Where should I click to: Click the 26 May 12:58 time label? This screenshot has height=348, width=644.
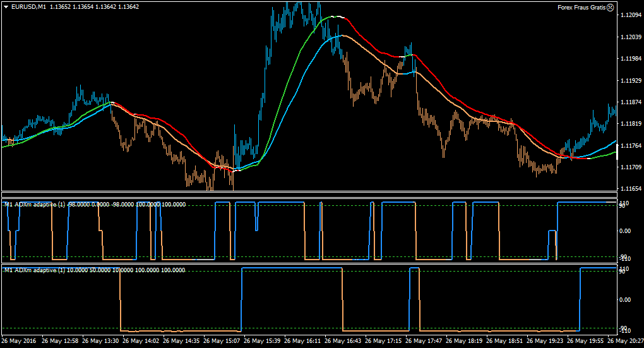click(60, 341)
